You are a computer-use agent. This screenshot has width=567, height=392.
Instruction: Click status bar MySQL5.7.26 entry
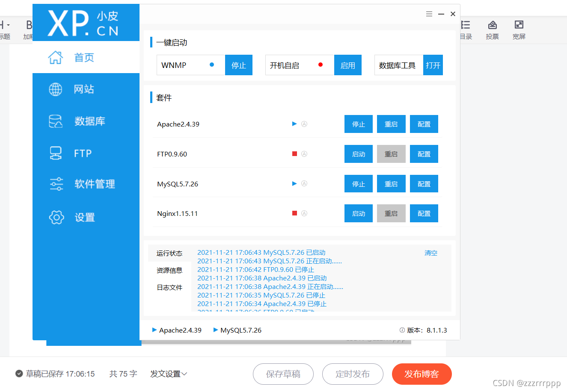(237, 330)
